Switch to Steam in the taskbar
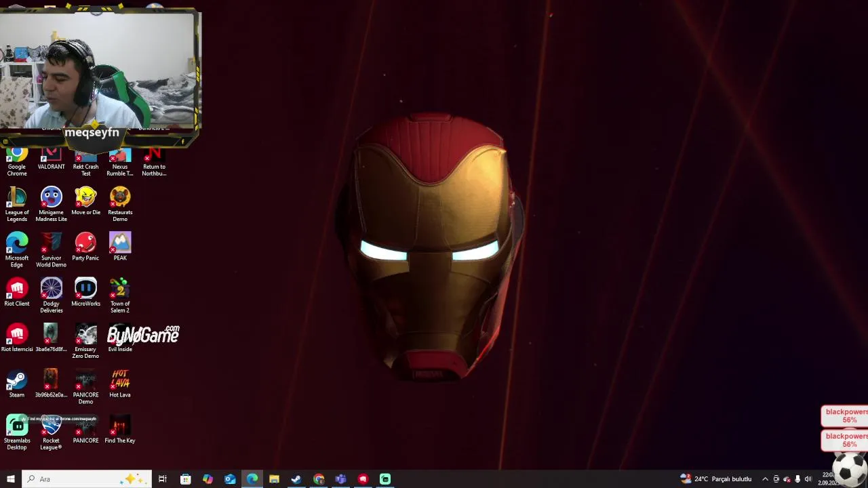This screenshot has width=868, height=488. [x=296, y=479]
